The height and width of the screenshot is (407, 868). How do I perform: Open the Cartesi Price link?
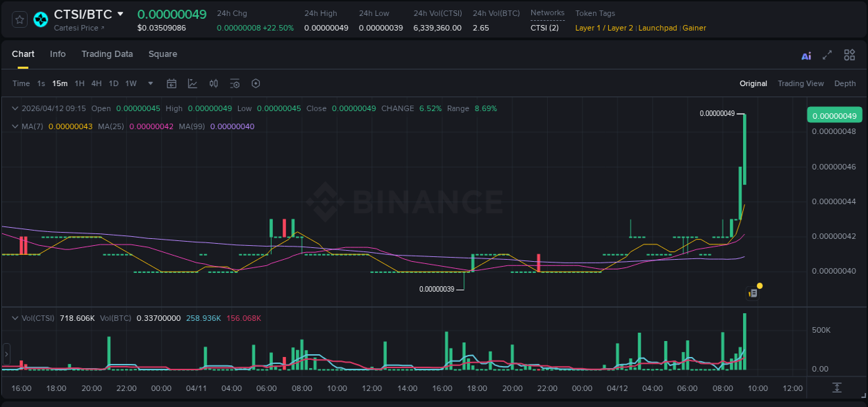pyautogui.click(x=79, y=28)
